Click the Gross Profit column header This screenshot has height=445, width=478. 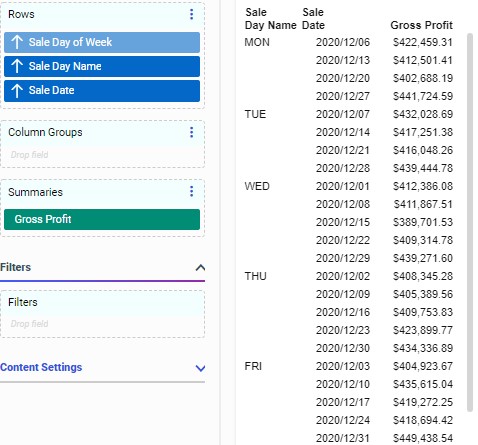pyautogui.click(x=421, y=25)
